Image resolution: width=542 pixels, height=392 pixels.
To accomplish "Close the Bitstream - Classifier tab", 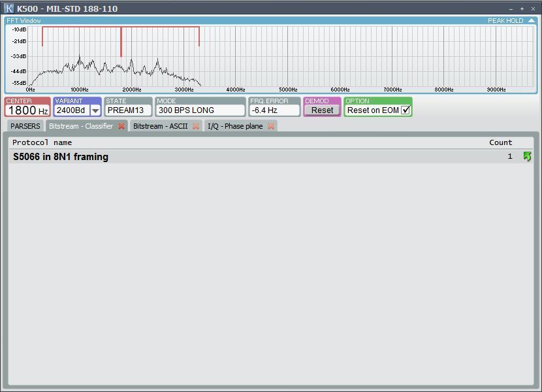I will 121,126.
